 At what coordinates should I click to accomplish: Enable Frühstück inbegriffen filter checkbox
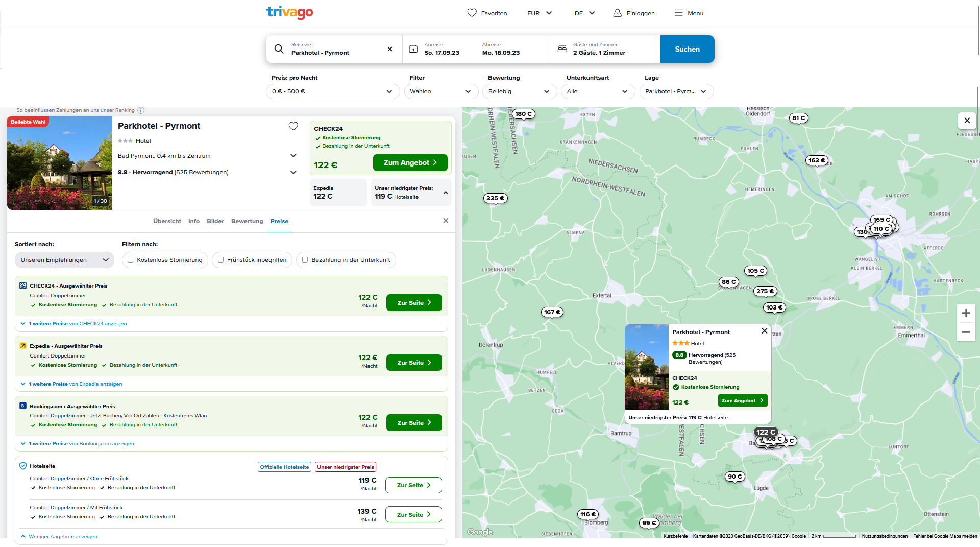pyautogui.click(x=221, y=260)
